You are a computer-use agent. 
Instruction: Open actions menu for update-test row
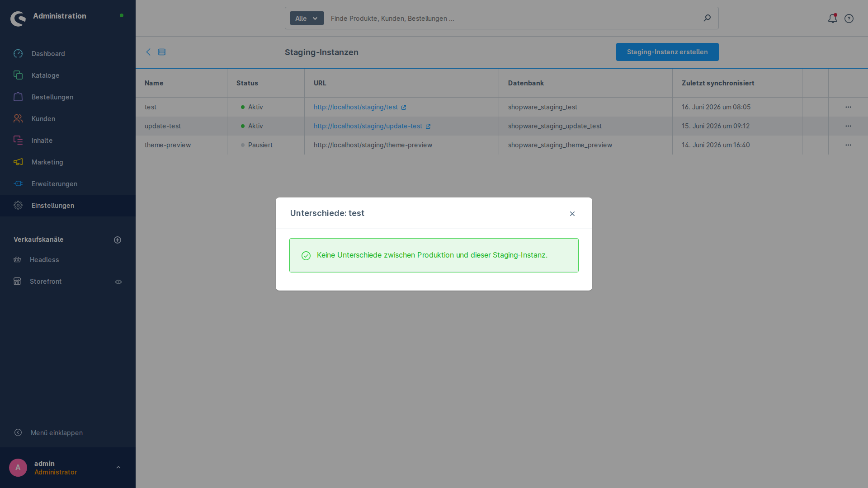click(848, 126)
